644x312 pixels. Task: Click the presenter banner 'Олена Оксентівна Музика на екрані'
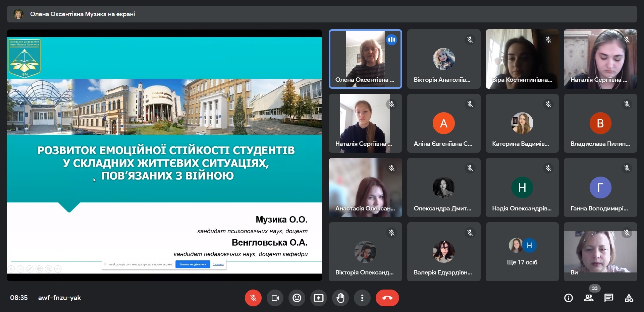click(83, 14)
